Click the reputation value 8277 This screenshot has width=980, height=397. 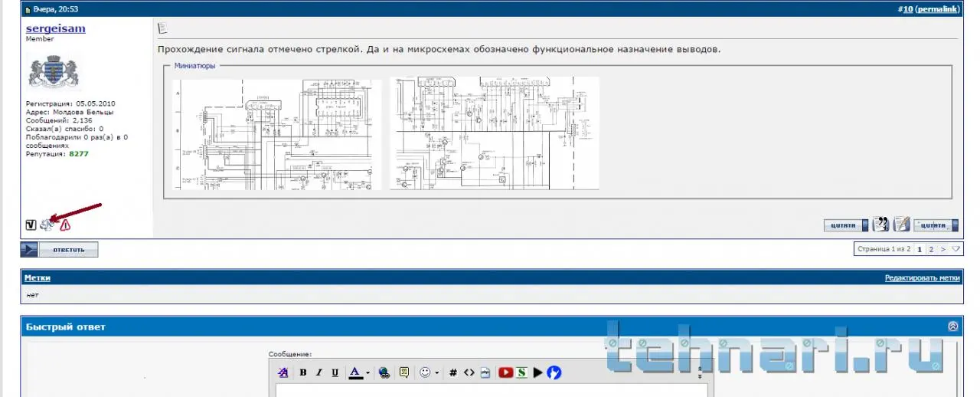tap(78, 154)
